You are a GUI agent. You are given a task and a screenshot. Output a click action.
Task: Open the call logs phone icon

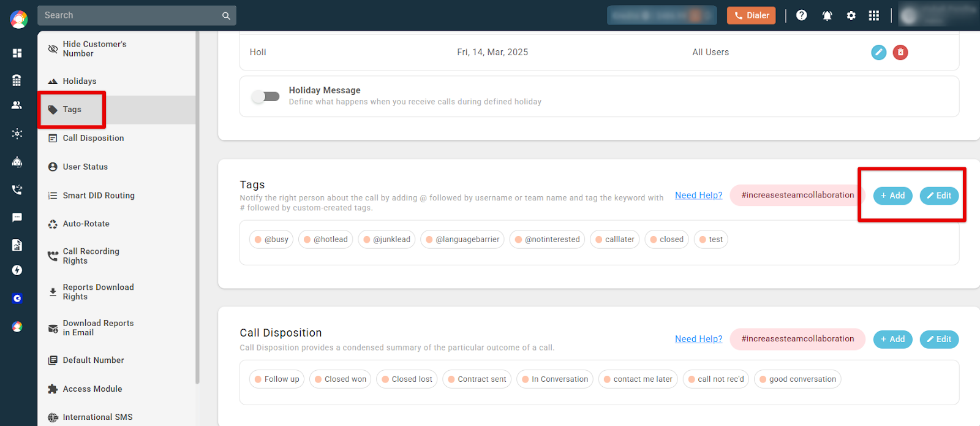(17, 190)
